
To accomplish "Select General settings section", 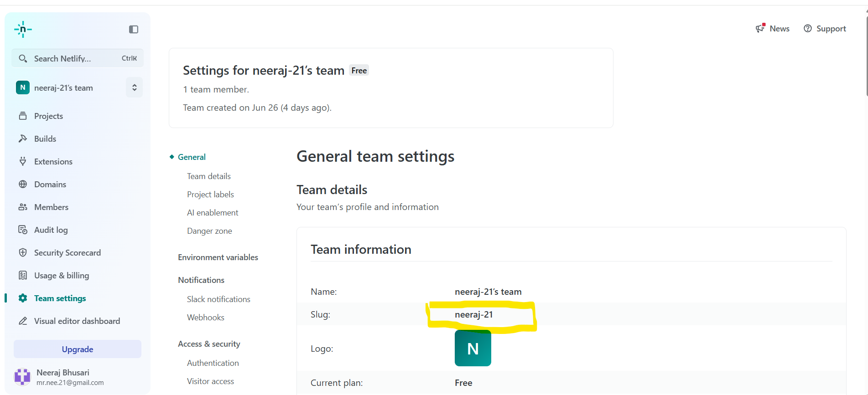I will click(x=192, y=157).
